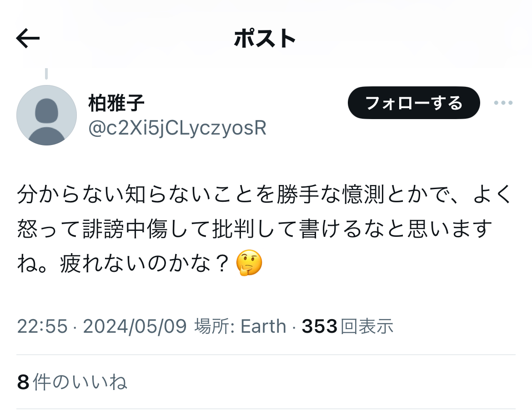Image resolution: width=532 pixels, height=415 pixels.
Task: Click the フォローする follow button
Action: pyautogui.click(x=414, y=103)
